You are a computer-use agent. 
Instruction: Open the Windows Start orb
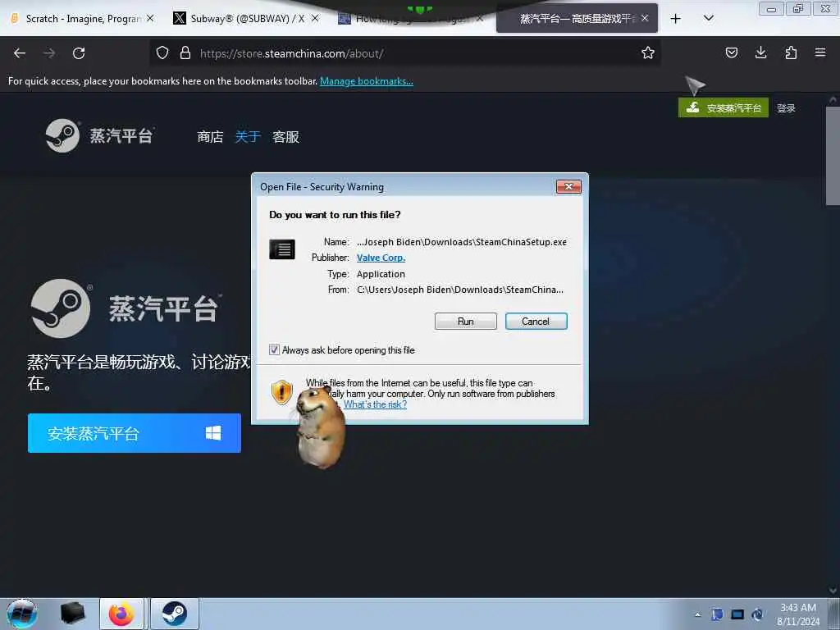click(22, 614)
